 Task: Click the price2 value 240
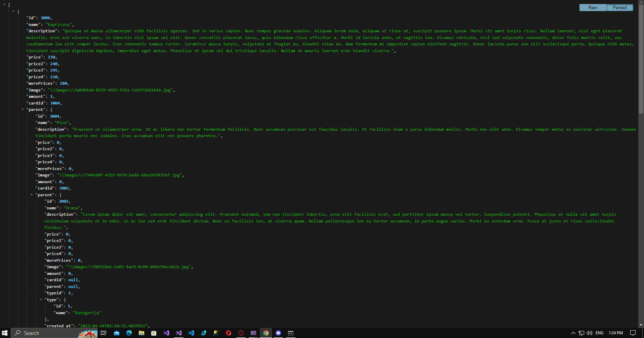54,64
